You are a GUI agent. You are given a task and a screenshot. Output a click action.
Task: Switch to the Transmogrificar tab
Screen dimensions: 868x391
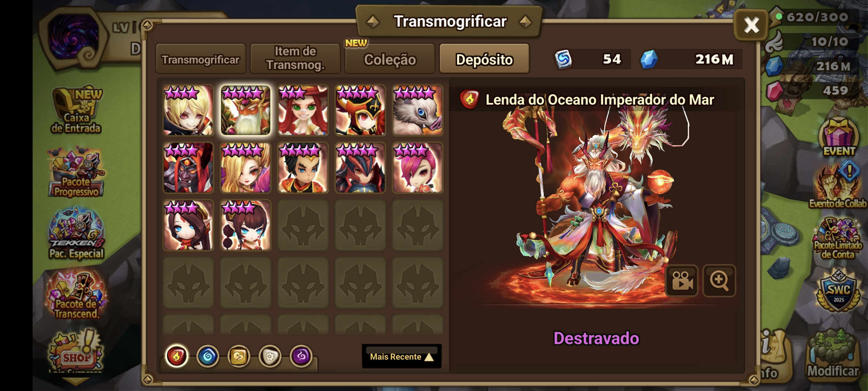click(x=200, y=59)
